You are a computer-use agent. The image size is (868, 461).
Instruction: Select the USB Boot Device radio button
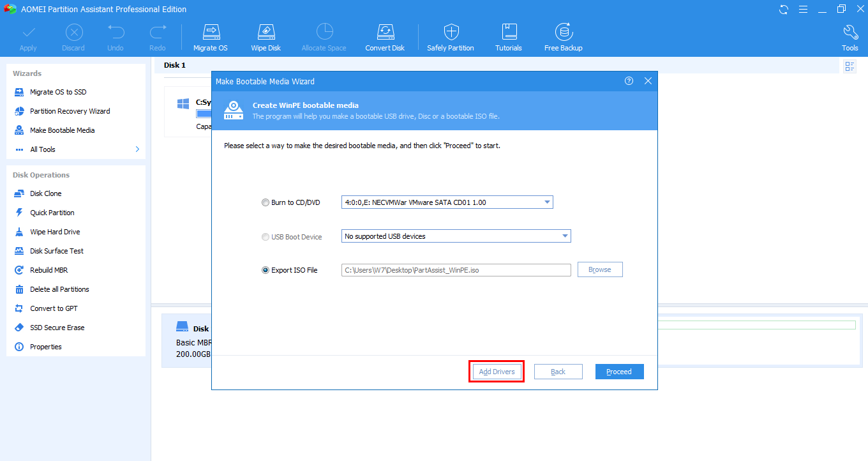(266, 237)
